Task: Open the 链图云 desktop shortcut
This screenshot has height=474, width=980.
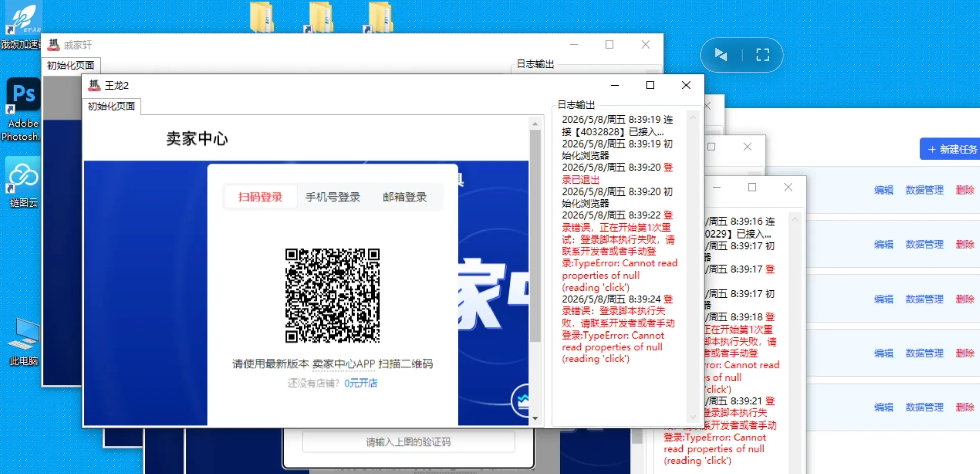Action: pos(23,182)
